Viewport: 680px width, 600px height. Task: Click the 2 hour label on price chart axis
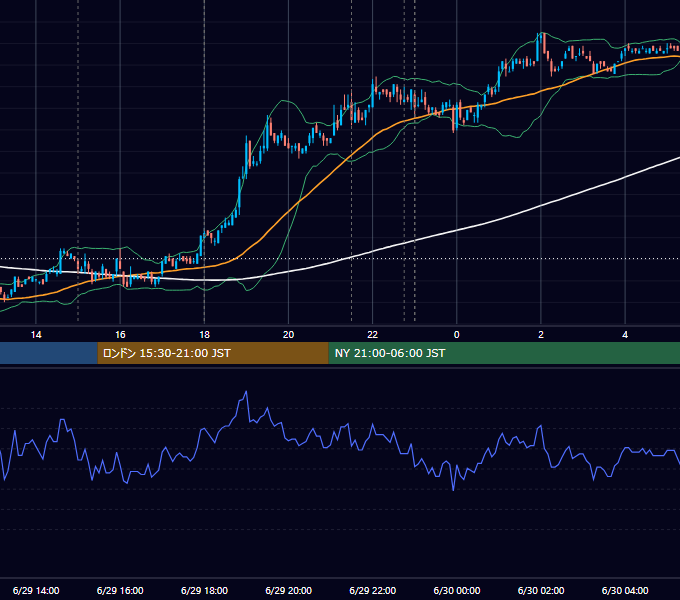[541, 335]
